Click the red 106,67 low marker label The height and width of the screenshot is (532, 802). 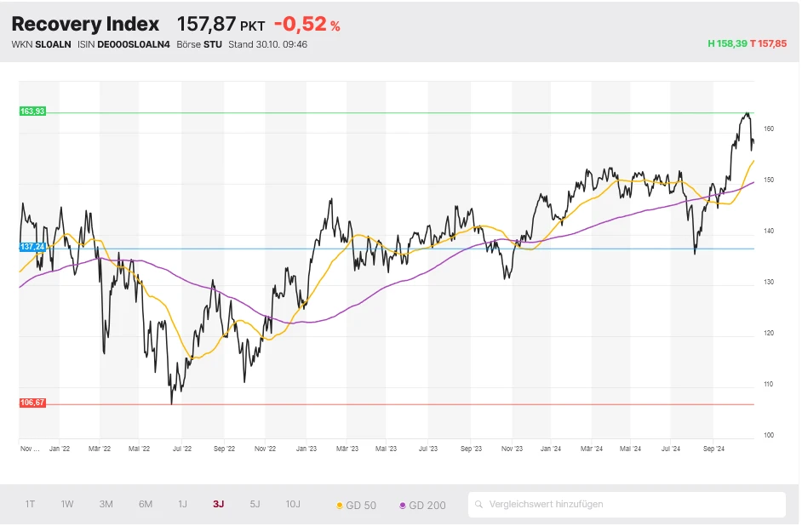32,401
